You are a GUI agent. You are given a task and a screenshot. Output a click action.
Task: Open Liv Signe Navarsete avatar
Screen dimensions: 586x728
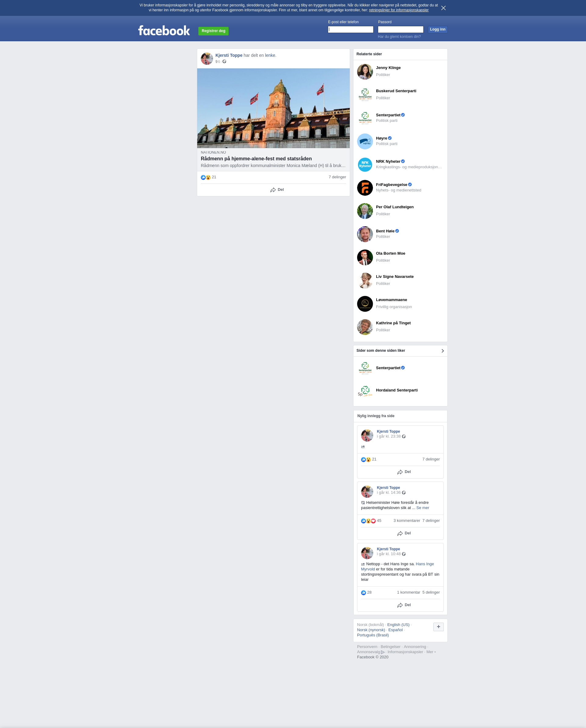point(365,281)
